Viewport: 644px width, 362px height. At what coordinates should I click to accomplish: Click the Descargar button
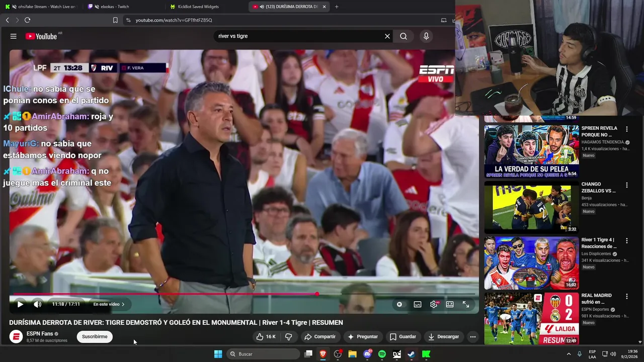click(x=443, y=337)
